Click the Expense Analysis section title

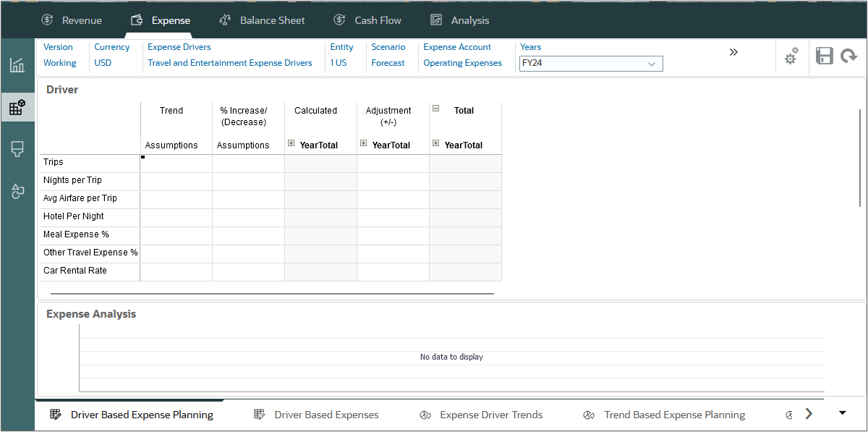coord(91,314)
